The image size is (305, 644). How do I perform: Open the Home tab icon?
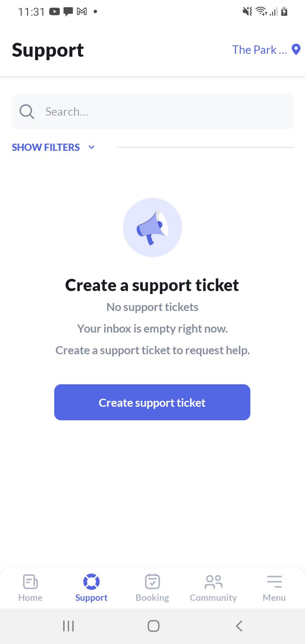click(x=30, y=581)
